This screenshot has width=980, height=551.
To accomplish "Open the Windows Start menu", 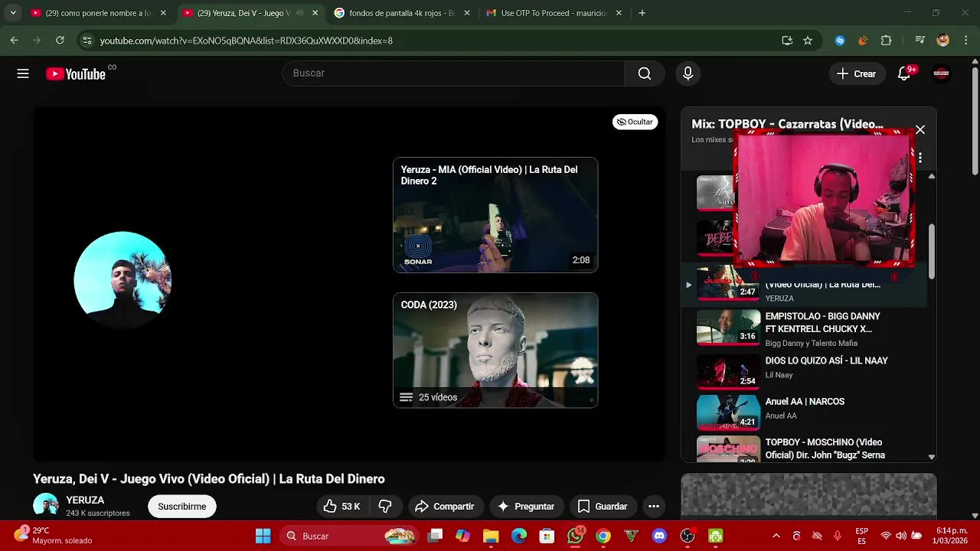I will pos(263,536).
